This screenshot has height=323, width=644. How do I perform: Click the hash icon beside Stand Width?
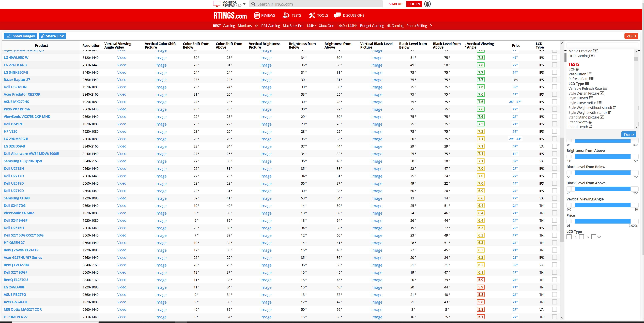tap(590, 122)
